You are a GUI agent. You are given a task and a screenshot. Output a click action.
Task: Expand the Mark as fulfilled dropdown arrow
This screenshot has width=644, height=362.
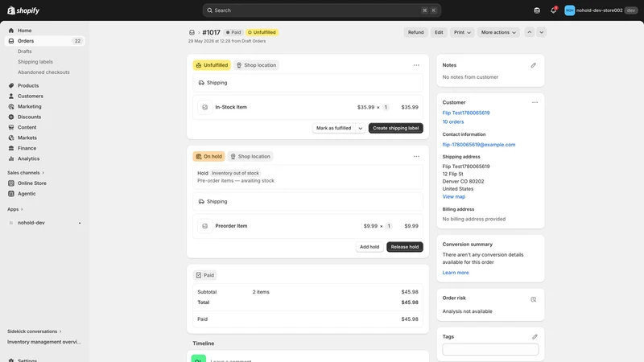coord(360,129)
